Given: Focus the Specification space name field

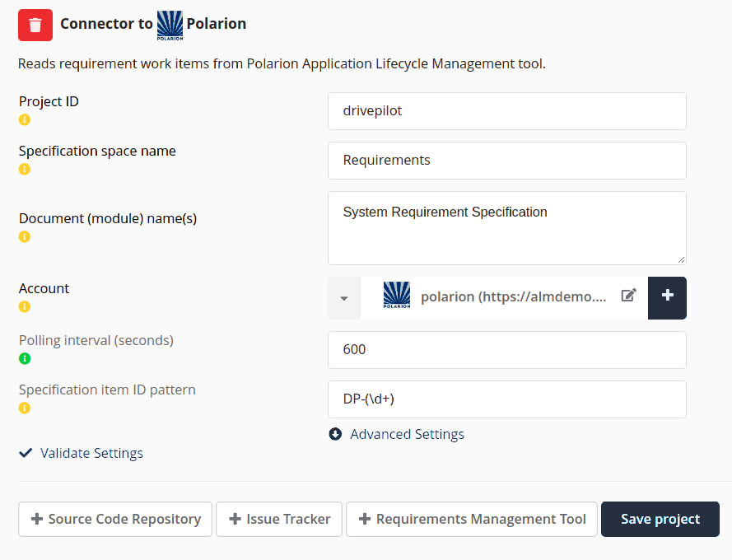Looking at the screenshot, I should tap(507, 161).
